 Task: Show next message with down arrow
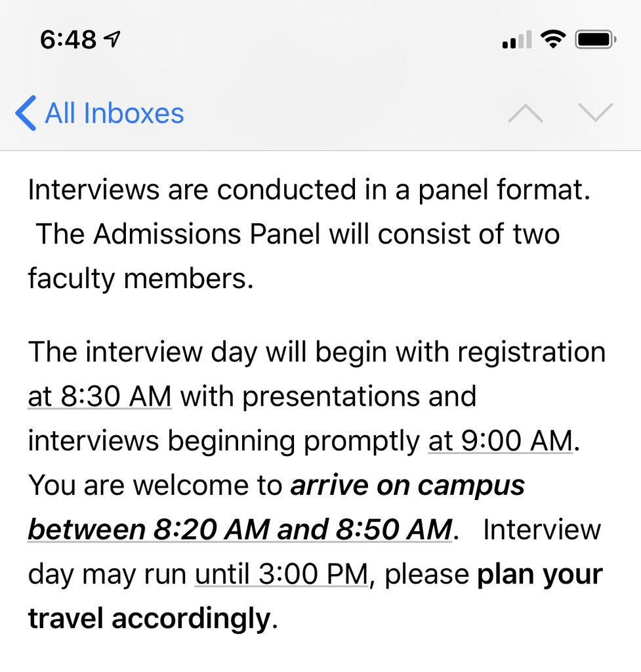[x=595, y=112]
